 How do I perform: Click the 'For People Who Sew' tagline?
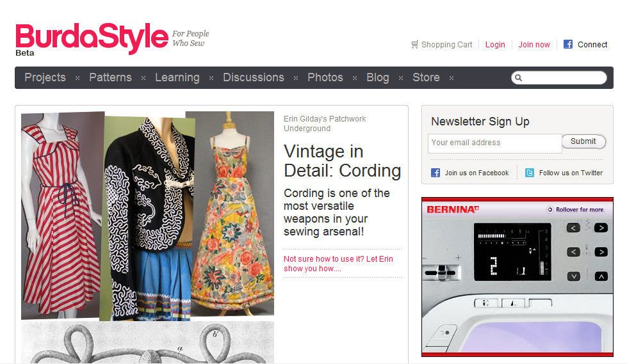click(x=190, y=38)
